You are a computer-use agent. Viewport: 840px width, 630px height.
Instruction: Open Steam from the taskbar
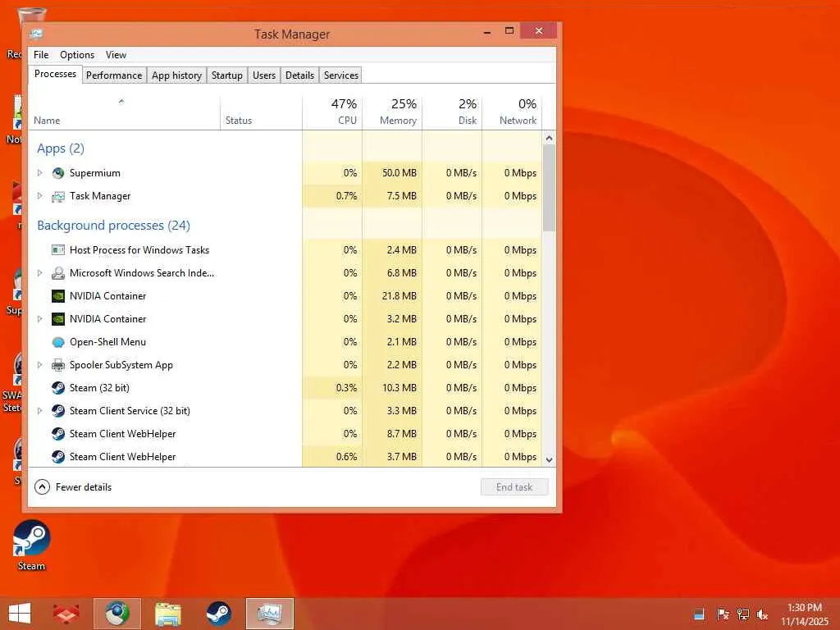point(218,614)
